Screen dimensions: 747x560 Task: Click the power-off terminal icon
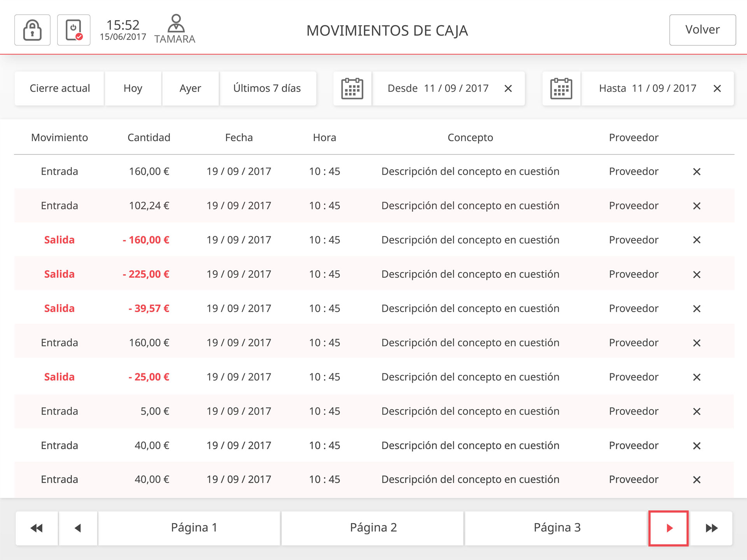coord(74,30)
